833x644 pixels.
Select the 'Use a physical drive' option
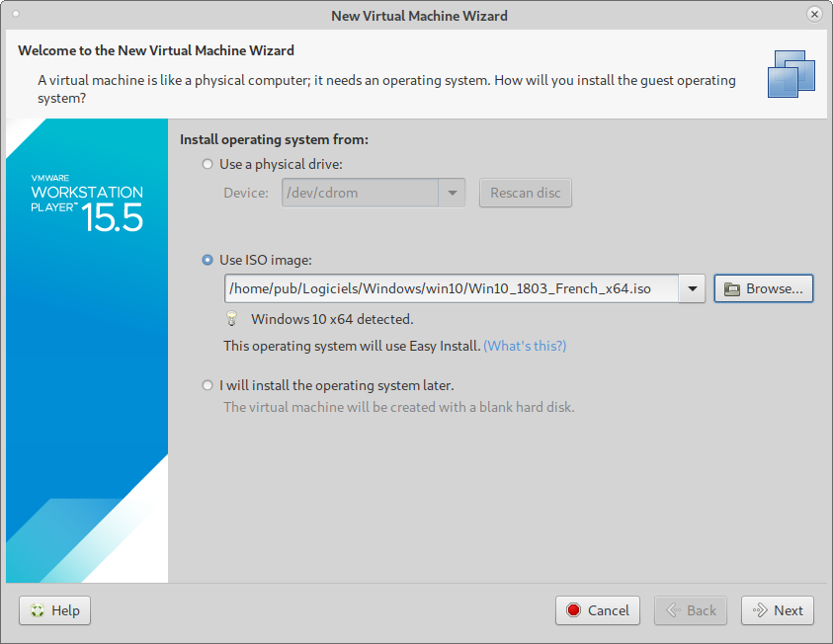click(x=207, y=165)
